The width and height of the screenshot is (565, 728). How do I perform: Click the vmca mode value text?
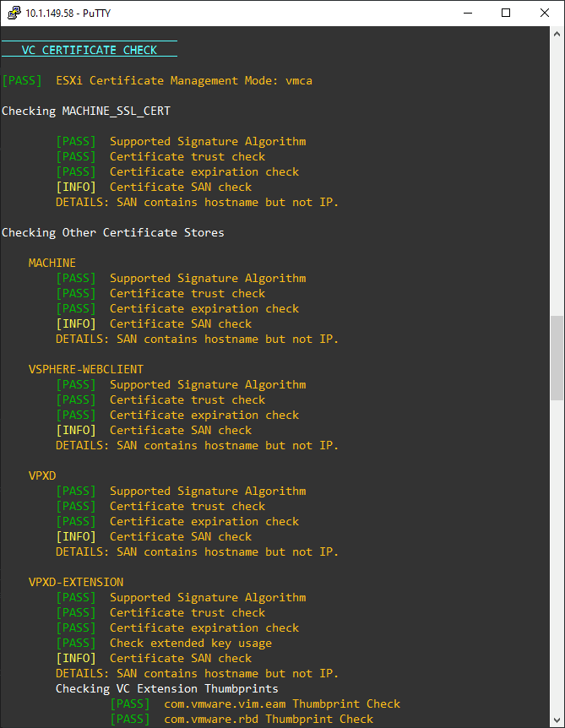(x=302, y=80)
